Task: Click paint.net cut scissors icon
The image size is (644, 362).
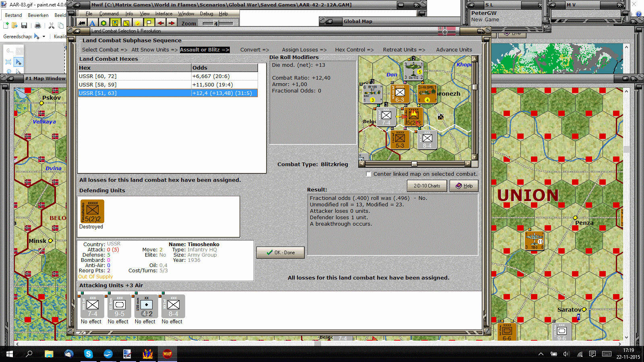Action: pos(52,25)
